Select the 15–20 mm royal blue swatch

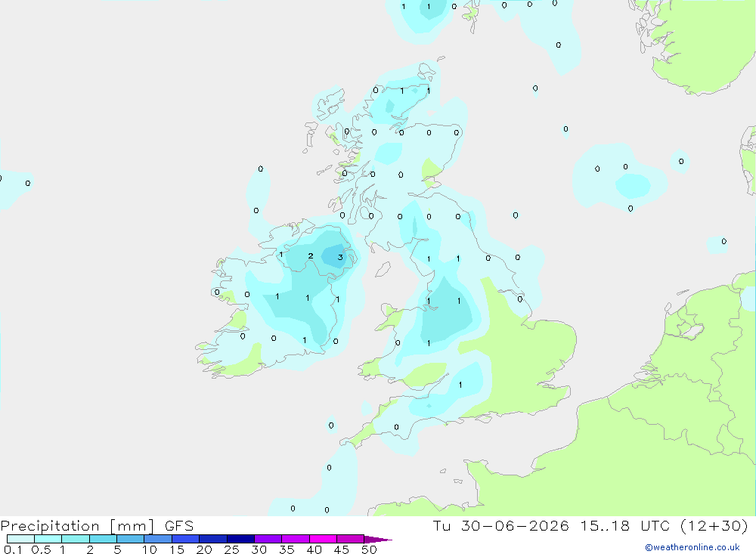tap(185, 539)
